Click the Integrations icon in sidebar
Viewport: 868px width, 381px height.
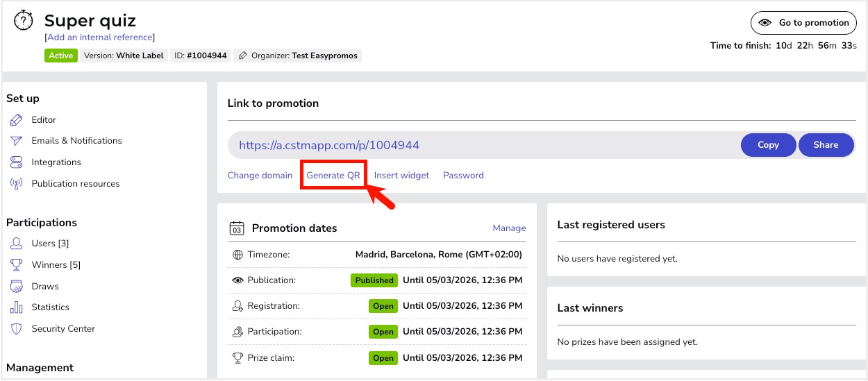(17, 162)
